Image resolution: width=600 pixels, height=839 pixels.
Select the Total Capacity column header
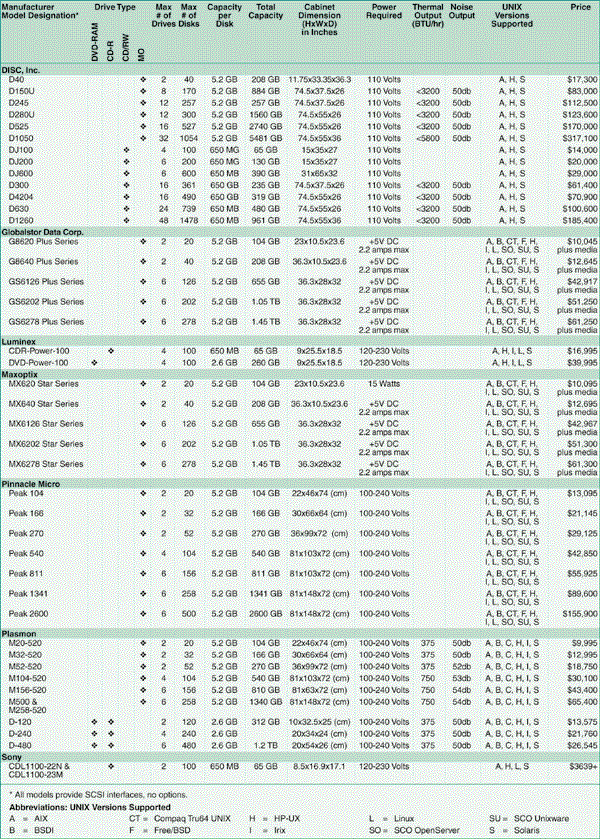click(265, 12)
